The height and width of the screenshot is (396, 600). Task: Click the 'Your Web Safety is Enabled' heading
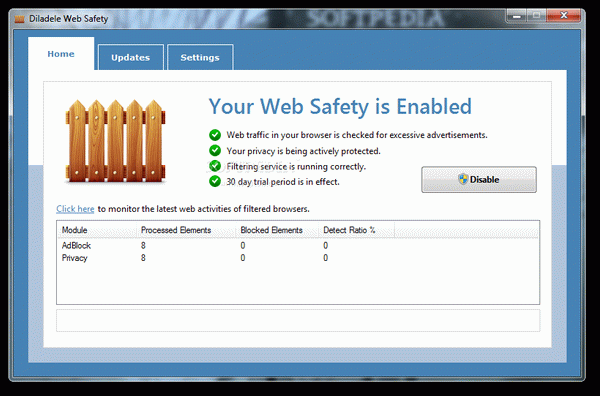pyautogui.click(x=340, y=106)
